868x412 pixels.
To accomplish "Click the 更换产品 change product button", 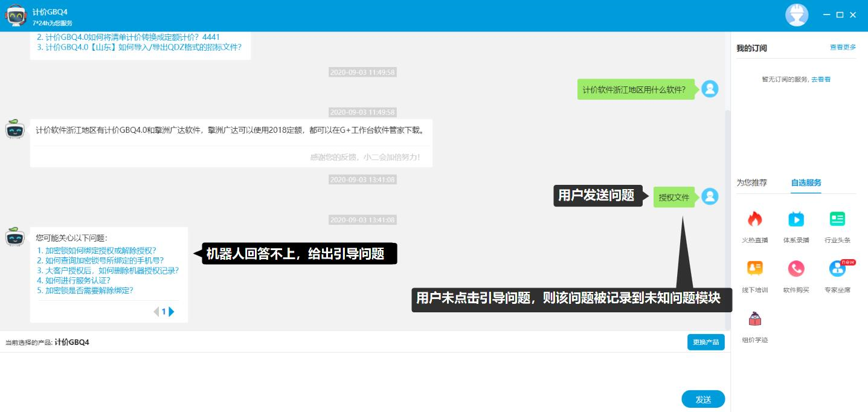I will point(706,342).
